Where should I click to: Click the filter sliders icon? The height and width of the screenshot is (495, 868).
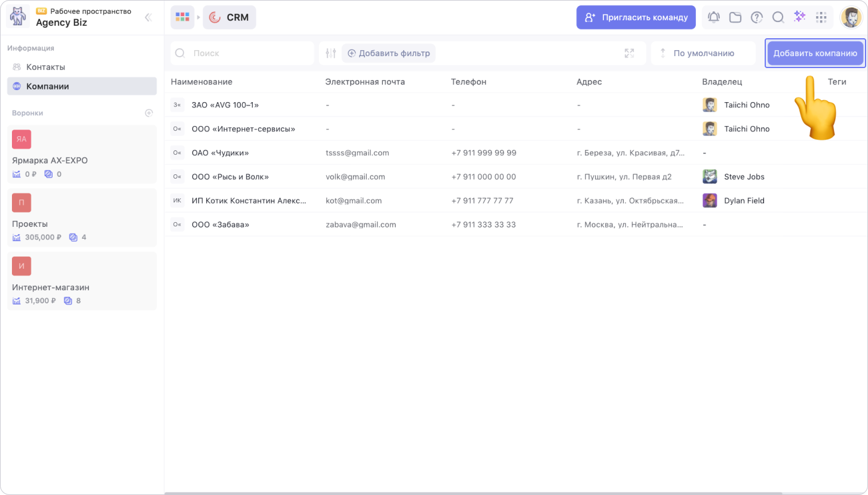(331, 53)
